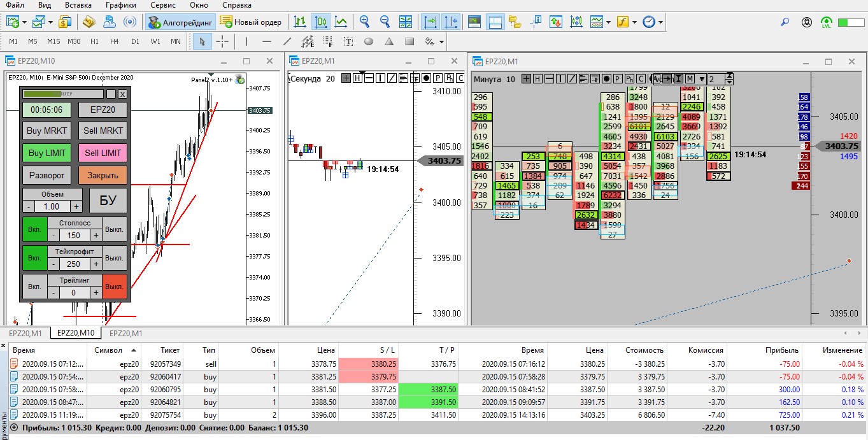Select the triangle shape tool
868x440 pixels.
[x=389, y=41]
